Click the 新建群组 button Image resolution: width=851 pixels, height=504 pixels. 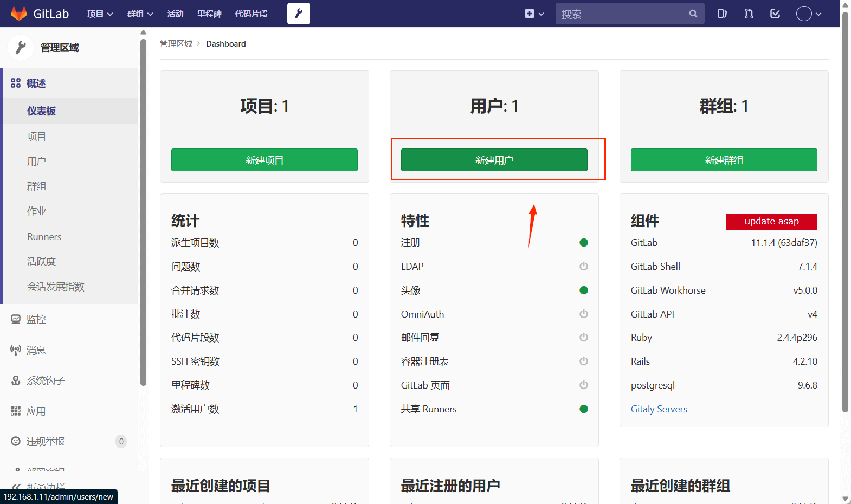(724, 160)
